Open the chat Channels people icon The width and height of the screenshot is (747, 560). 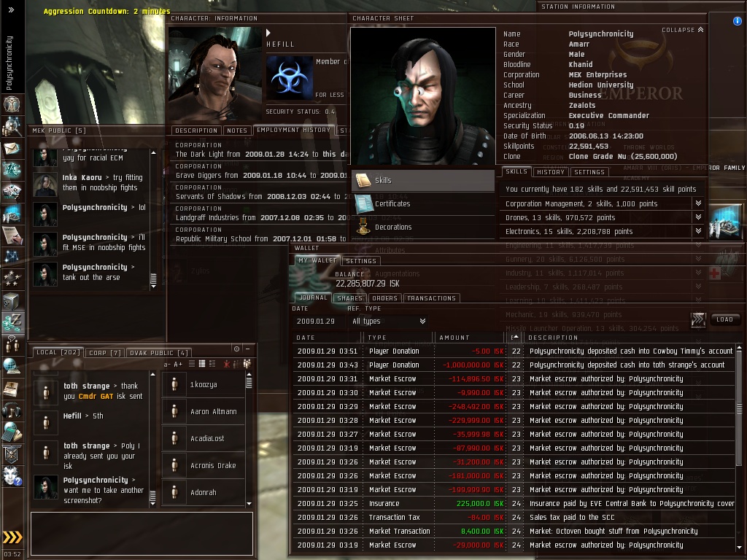[x=12, y=344]
